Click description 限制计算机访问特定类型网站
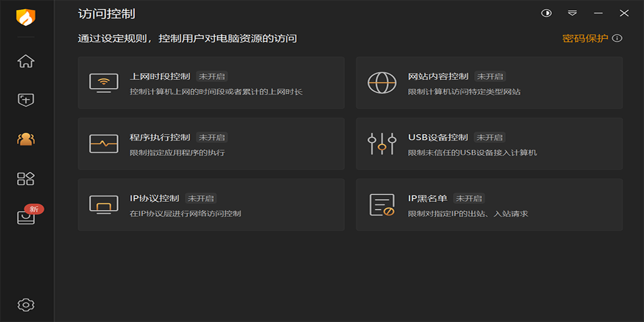Screen dimensions: 644x322 point(464,92)
